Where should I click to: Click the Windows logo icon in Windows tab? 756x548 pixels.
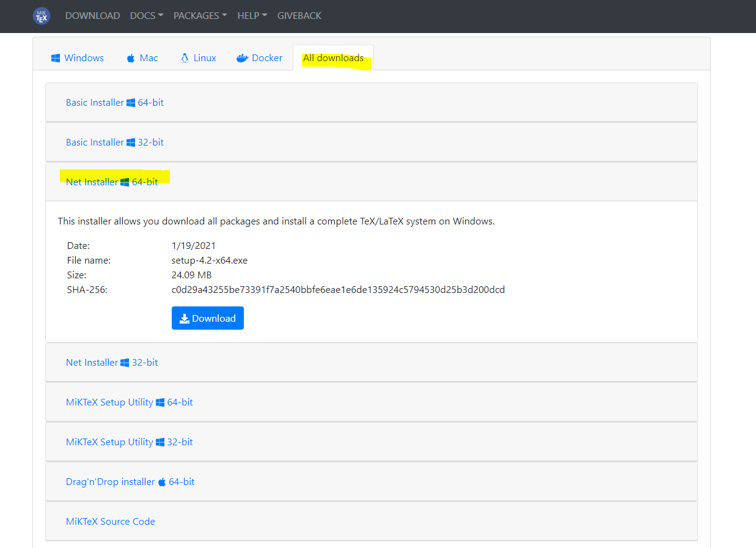55,58
